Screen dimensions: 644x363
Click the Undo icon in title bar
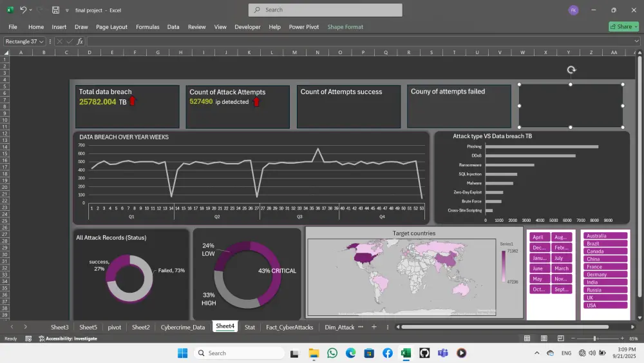23,10
